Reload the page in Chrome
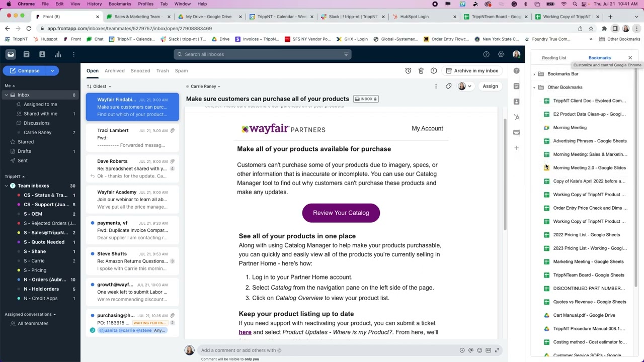The width and height of the screenshot is (644, 362). (29, 29)
